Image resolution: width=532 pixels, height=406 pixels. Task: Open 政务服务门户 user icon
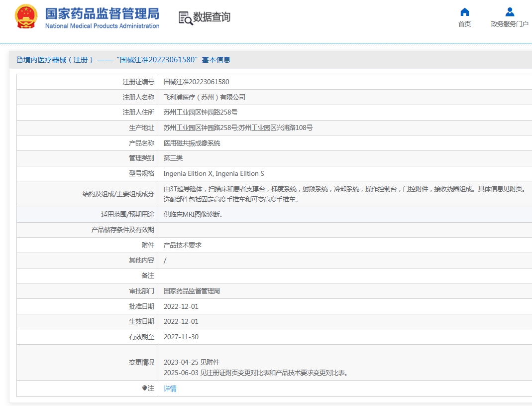[510, 12]
